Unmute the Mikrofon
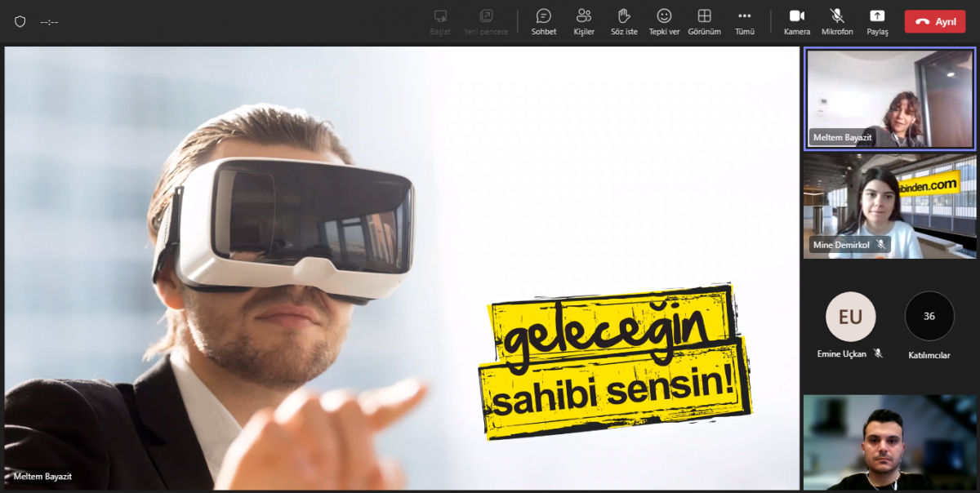 click(837, 21)
